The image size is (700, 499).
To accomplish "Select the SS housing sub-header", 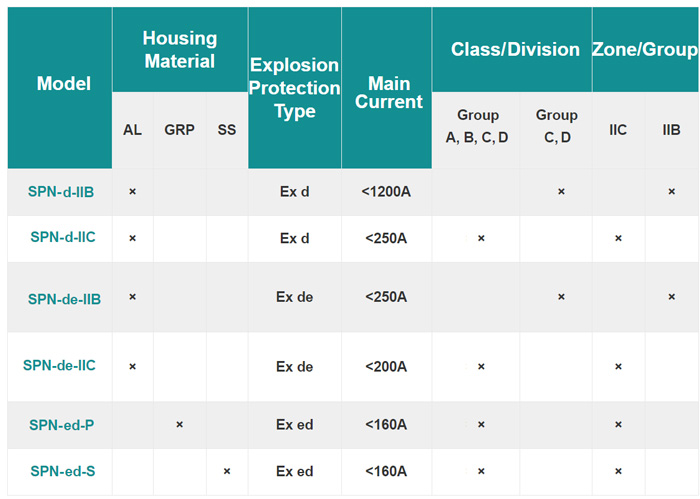I will tap(227, 131).
